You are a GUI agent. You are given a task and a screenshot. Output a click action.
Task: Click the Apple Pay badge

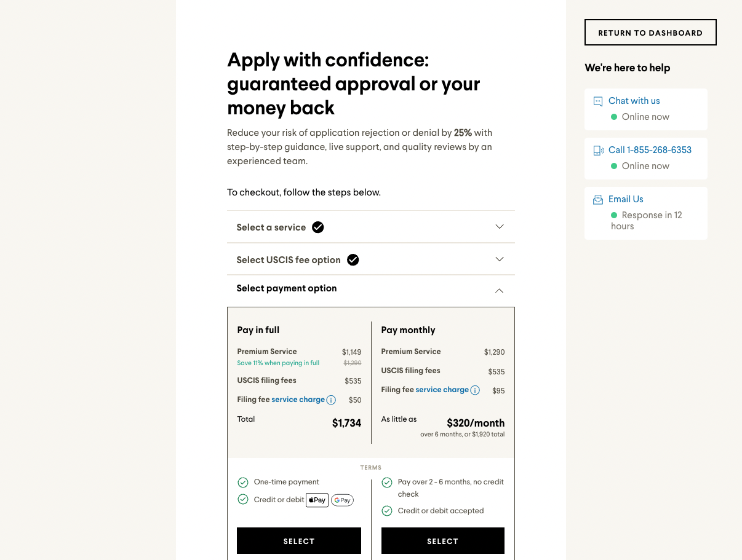coord(317,500)
